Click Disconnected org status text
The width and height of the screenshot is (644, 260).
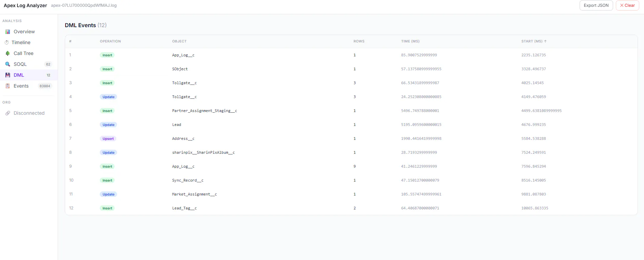click(29, 113)
